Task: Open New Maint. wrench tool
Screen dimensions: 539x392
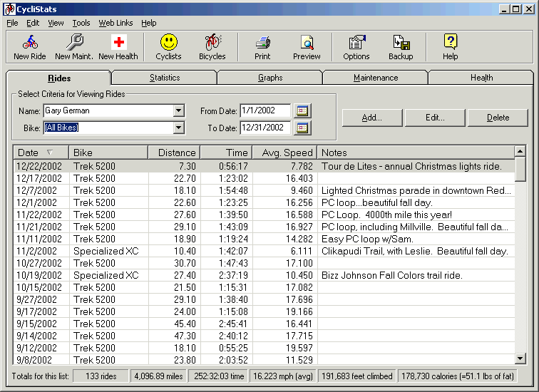Action: [x=74, y=47]
